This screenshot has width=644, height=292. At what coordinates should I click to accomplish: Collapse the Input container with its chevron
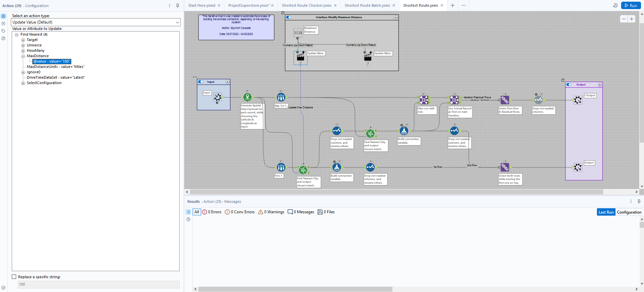pos(227,82)
